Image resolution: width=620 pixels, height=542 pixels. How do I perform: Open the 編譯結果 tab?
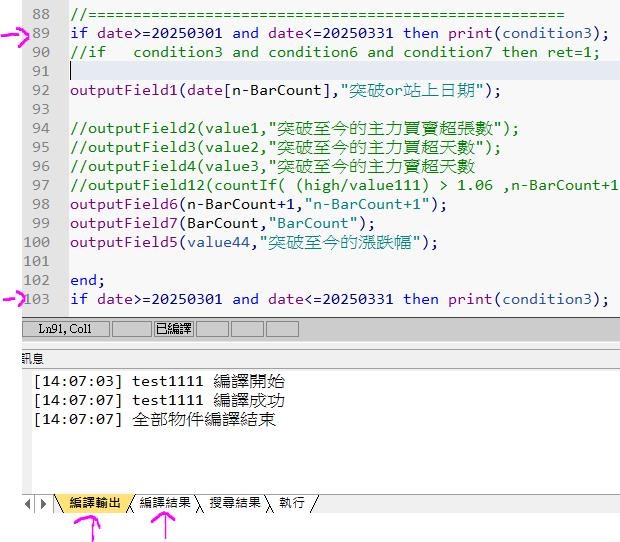tap(165, 503)
